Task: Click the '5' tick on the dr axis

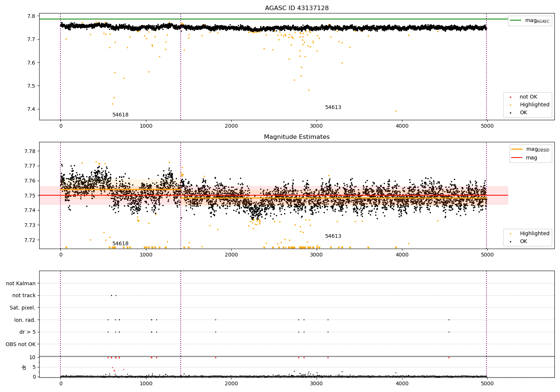Action: pyautogui.click(x=34, y=367)
